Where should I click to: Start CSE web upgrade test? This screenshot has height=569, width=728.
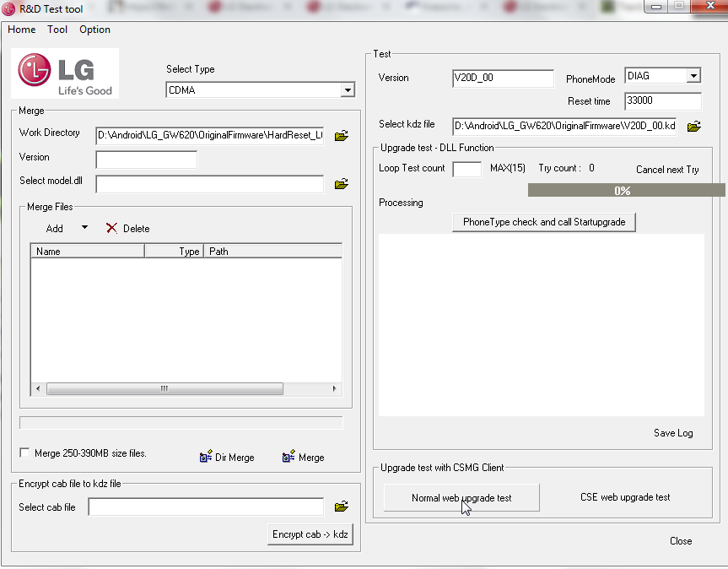pyautogui.click(x=625, y=497)
